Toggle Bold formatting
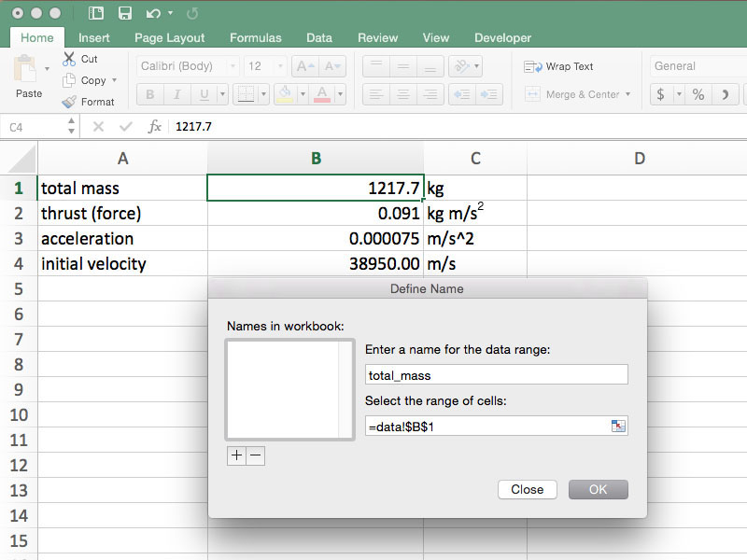This screenshot has height=560, width=747. (149, 94)
